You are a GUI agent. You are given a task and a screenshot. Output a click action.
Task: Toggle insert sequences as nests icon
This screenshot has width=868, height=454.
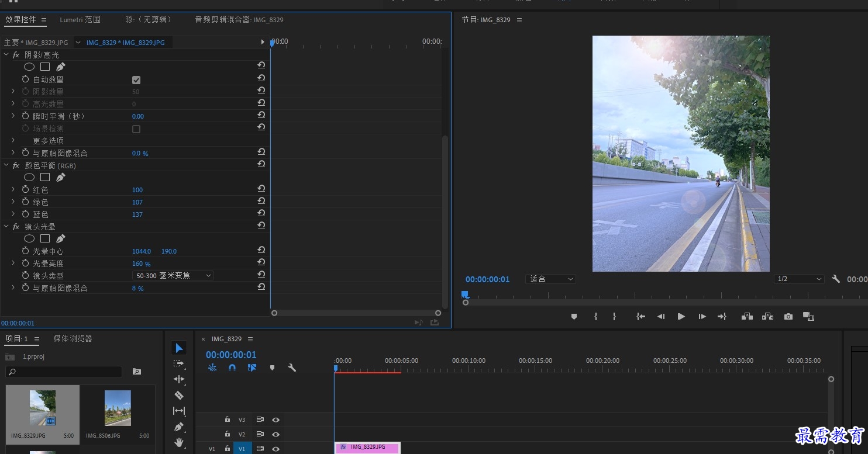click(212, 368)
